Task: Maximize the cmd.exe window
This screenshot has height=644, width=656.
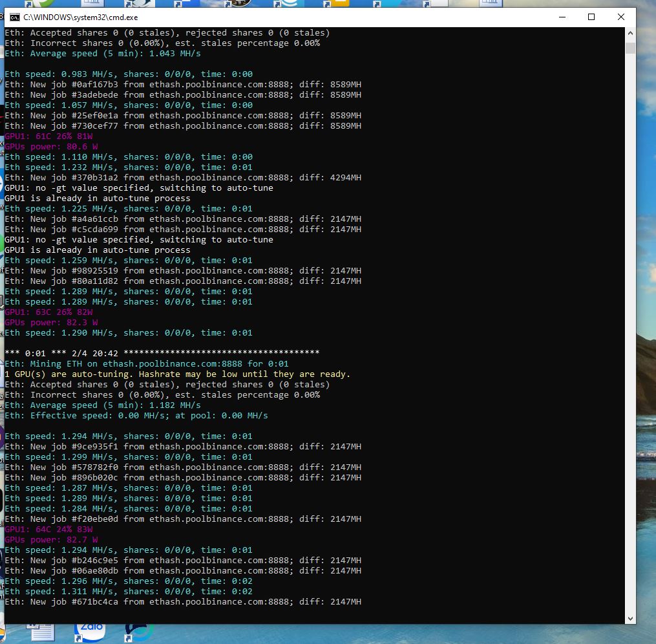Action: pyautogui.click(x=591, y=17)
